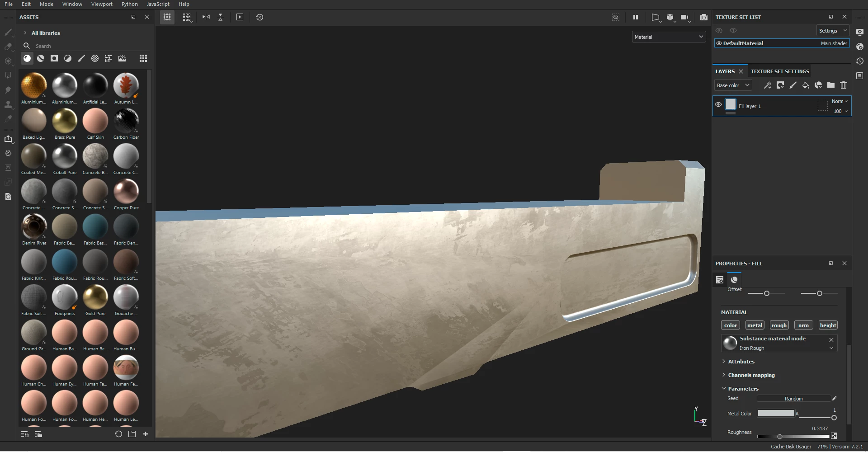Add an effect to the layer
The height and width of the screenshot is (452, 868).
pyautogui.click(x=768, y=85)
